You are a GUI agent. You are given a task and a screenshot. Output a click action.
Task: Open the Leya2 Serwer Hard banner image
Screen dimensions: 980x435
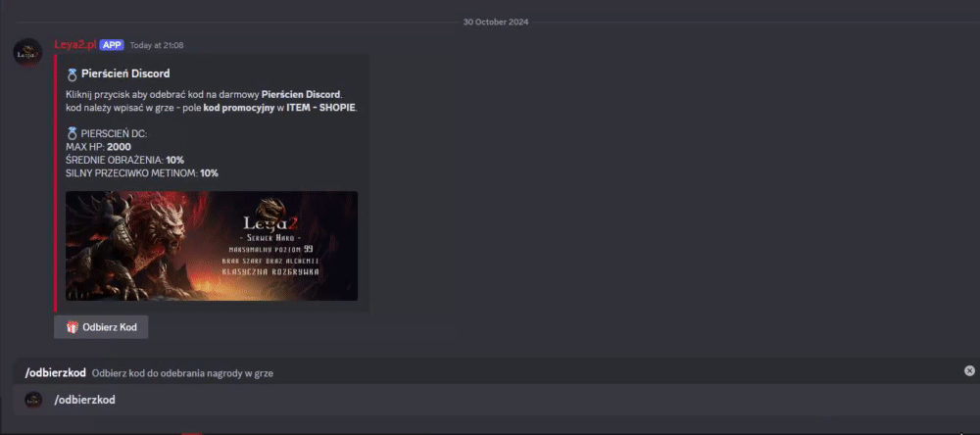(212, 246)
